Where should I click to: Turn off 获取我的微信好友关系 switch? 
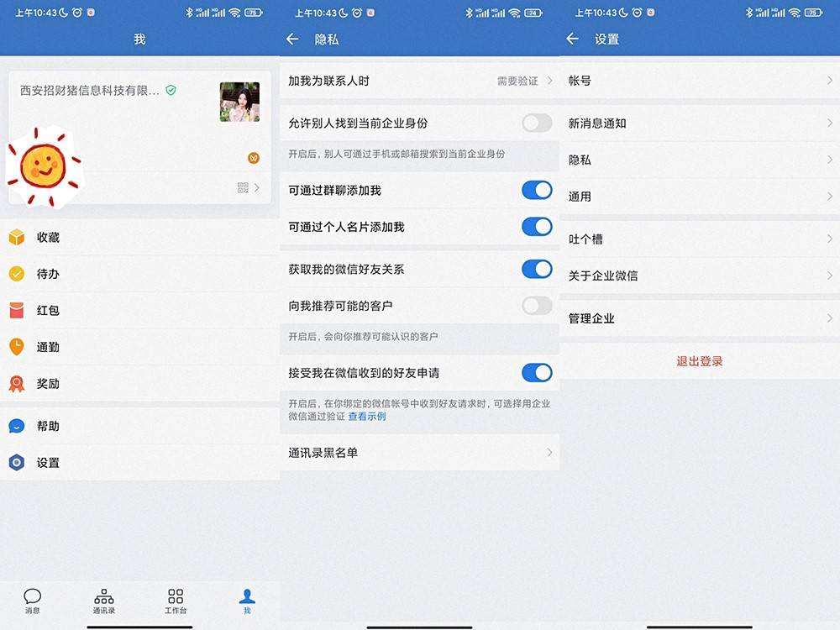point(537,269)
